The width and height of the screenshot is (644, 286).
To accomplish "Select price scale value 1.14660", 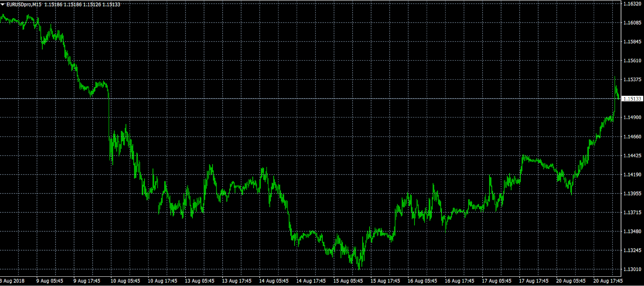I will [x=632, y=136].
